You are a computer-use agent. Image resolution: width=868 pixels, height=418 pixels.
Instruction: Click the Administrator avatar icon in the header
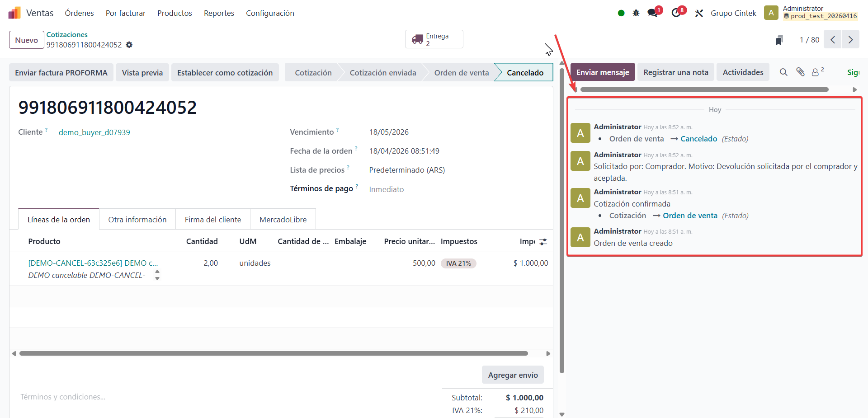(x=771, y=13)
